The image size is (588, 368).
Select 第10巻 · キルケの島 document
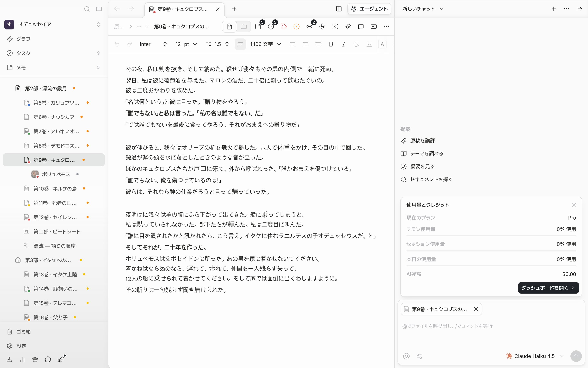[x=54, y=189]
